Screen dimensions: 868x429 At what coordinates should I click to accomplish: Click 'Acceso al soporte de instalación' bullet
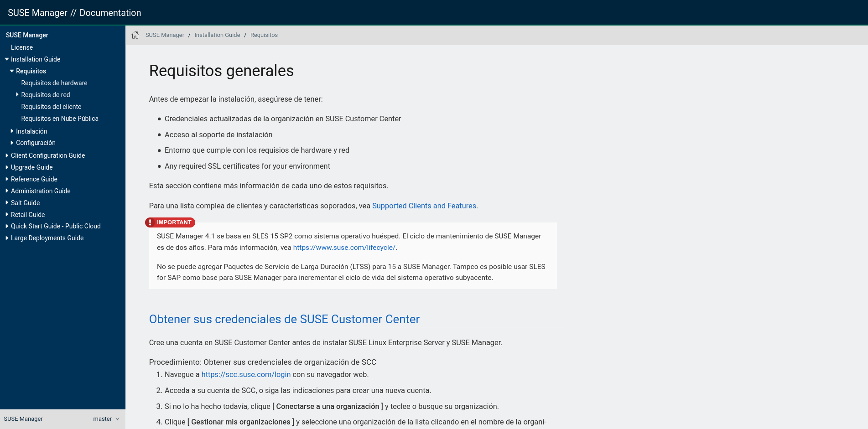pos(218,135)
